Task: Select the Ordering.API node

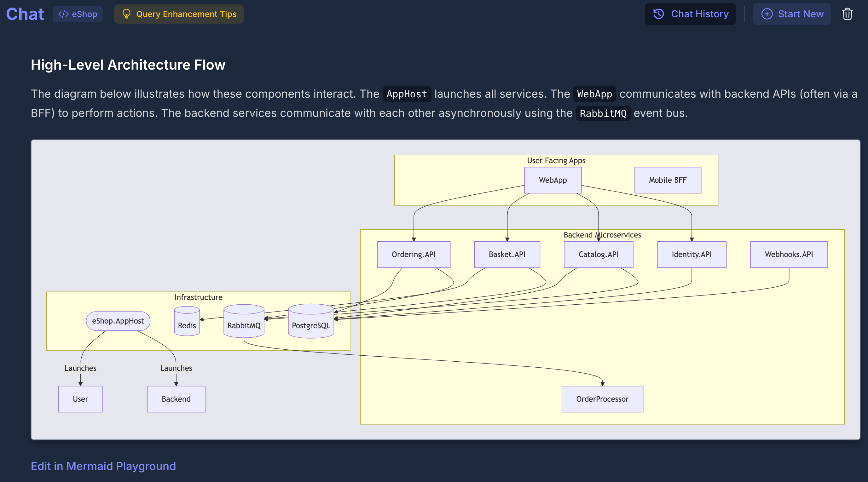Action: [x=414, y=255]
